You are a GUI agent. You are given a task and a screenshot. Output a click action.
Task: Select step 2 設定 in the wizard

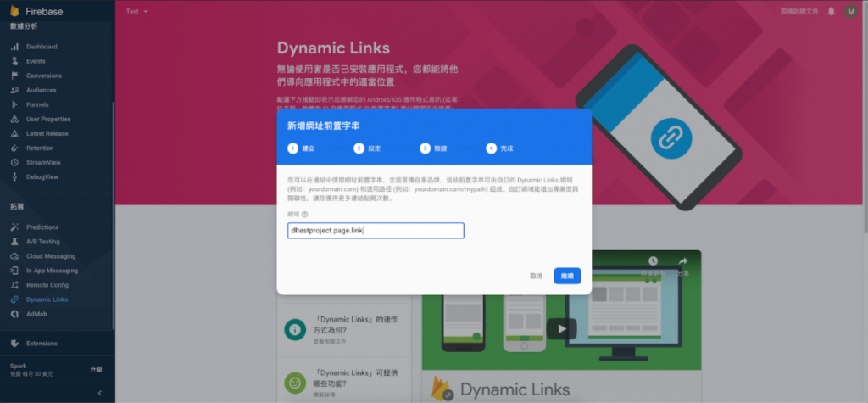tap(368, 148)
